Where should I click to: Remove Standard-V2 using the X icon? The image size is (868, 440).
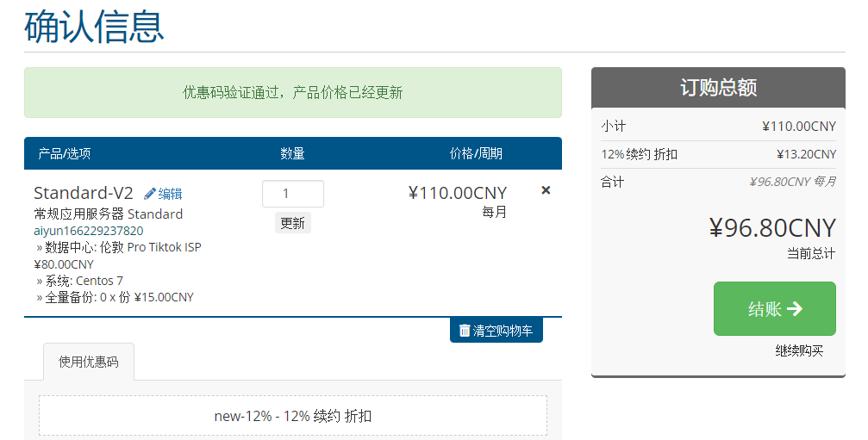(546, 190)
